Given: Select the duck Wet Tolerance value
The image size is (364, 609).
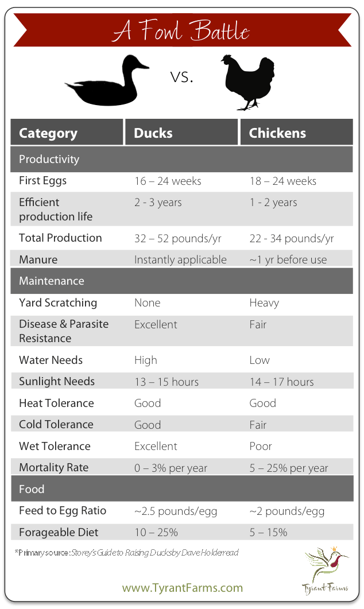Looking at the screenshot, I should click(156, 446).
